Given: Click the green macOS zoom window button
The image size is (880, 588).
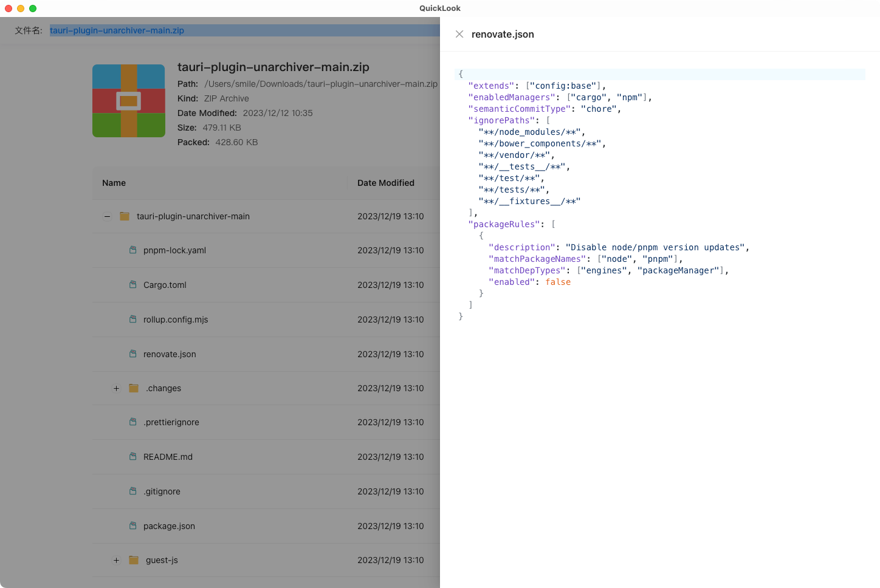Looking at the screenshot, I should (x=33, y=9).
